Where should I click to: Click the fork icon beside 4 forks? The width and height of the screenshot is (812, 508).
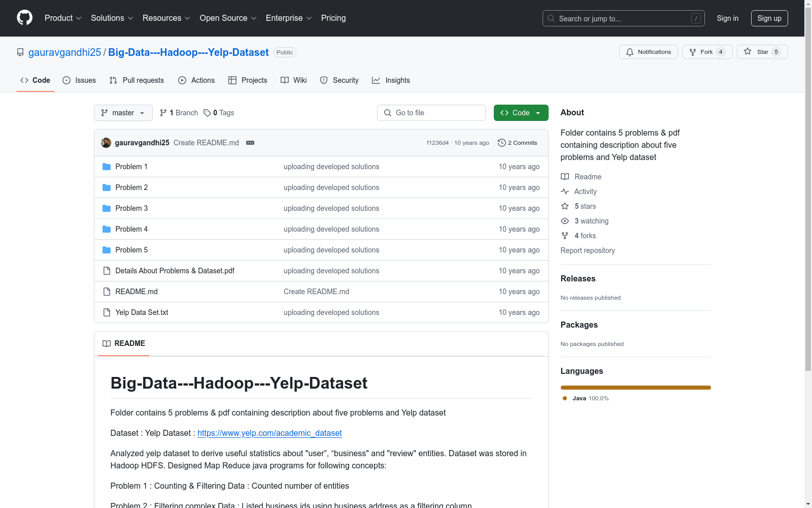click(565, 236)
